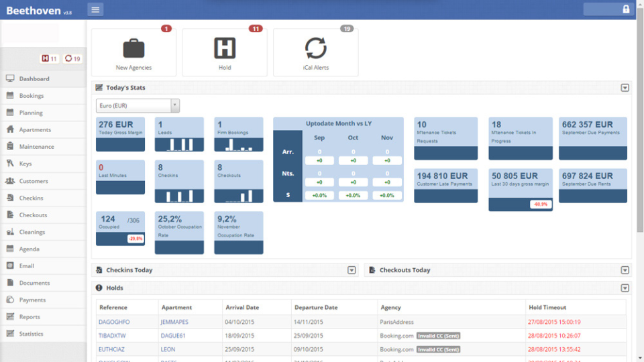Click sidebar iCal counter showing 19
This screenshot has height=362, width=644.
(x=72, y=59)
